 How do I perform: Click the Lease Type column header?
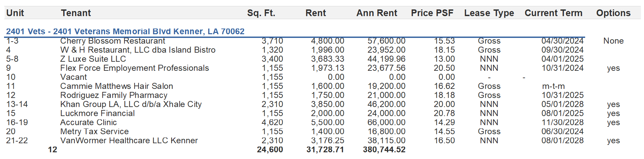489,13
